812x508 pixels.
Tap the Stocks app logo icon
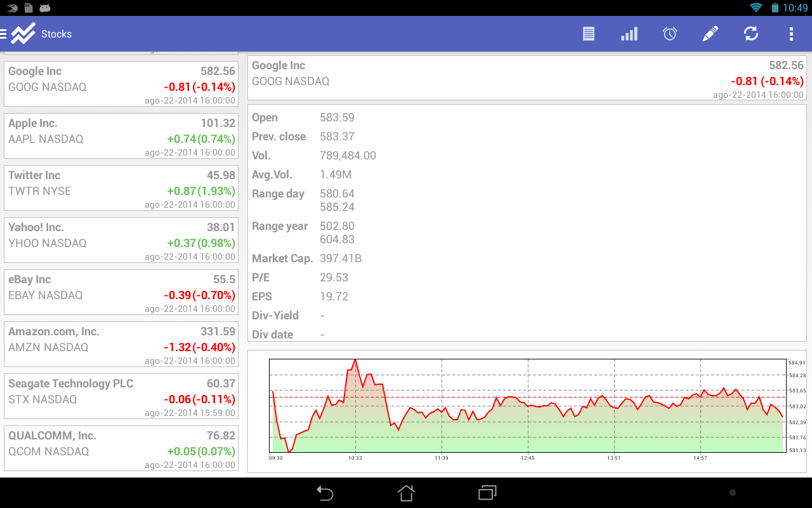pos(23,34)
